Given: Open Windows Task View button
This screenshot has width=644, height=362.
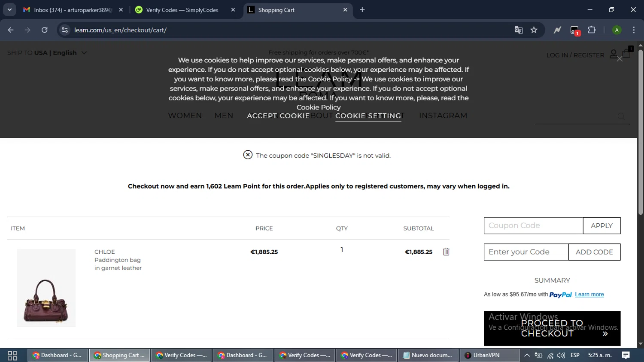Looking at the screenshot, I should (12, 356).
